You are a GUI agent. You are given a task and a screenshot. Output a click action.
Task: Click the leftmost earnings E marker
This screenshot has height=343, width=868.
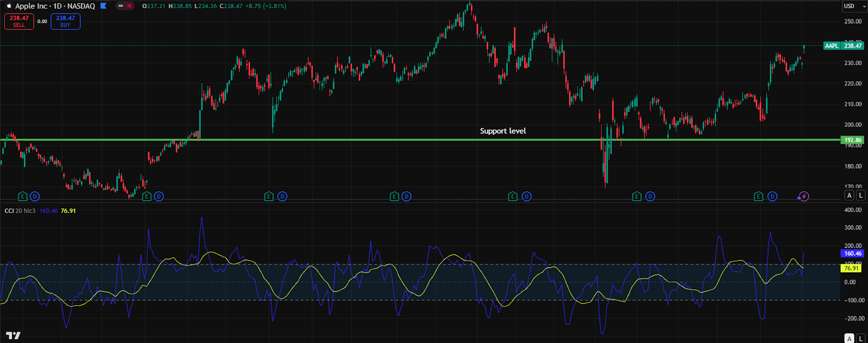[x=23, y=196]
